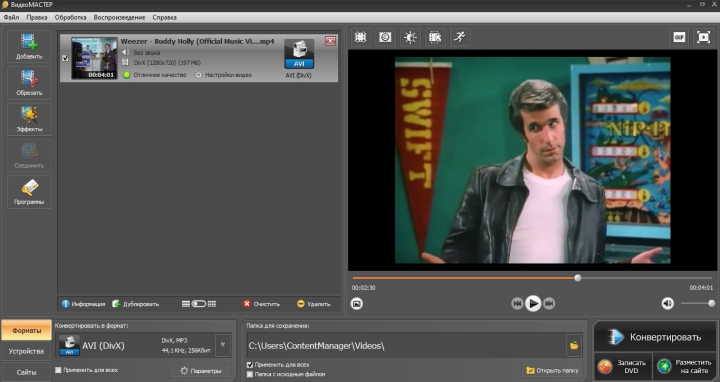720x382 pixels.
Task: Create a GIF with the GIF icon
Action: (679, 37)
